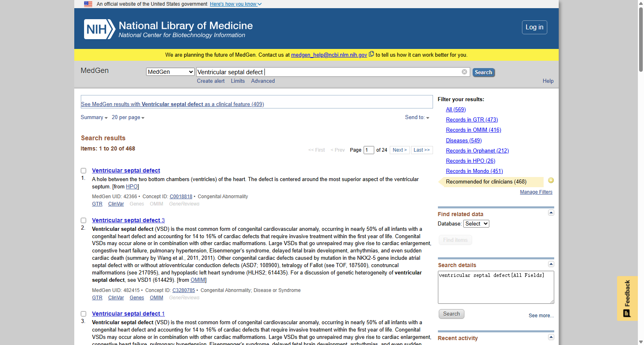Filter by Diseases (549)
The width and height of the screenshot is (644, 345).
pos(464,141)
